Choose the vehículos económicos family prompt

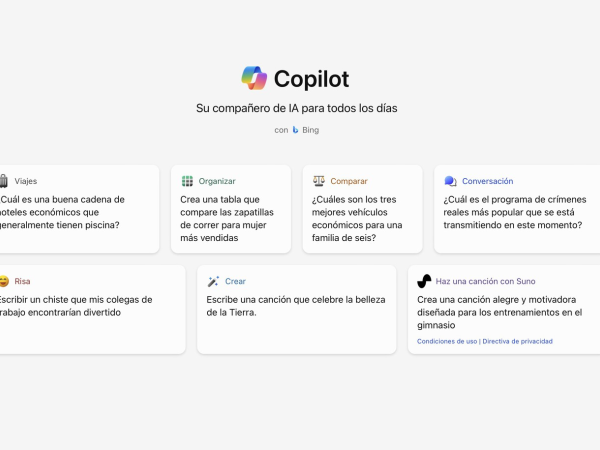(362, 218)
